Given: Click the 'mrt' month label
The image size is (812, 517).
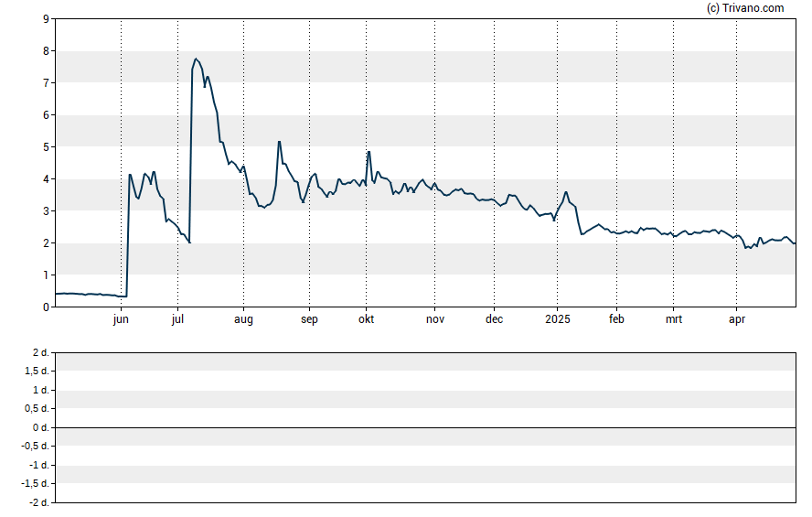Looking at the screenshot, I should coord(673,319).
